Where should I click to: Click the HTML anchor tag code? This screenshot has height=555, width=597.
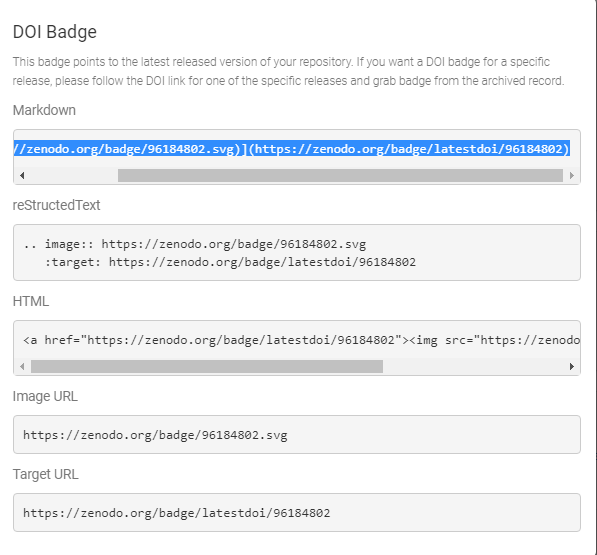[x=301, y=340]
